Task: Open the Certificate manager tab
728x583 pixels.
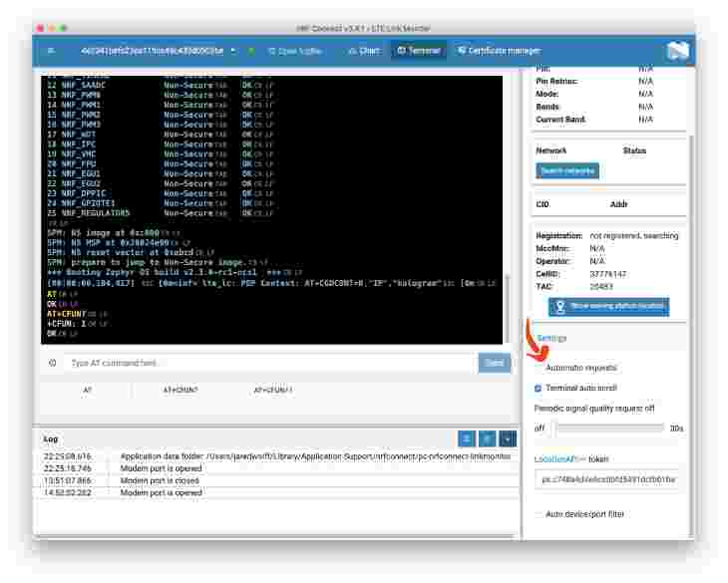Action: (x=499, y=51)
